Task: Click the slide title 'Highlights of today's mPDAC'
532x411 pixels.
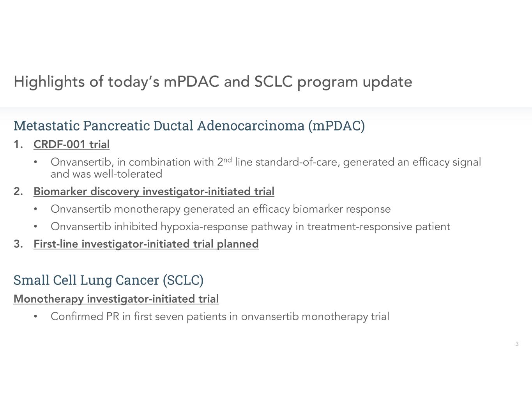Action: (213, 82)
